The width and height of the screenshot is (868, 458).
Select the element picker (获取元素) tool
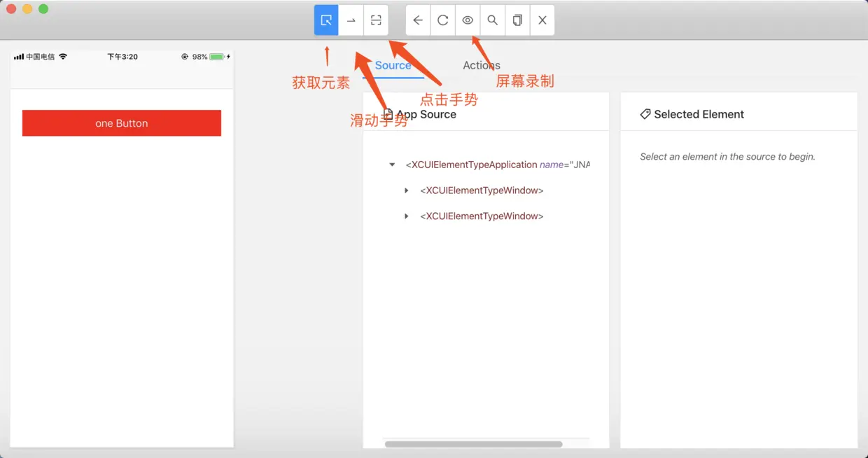coord(325,20)
